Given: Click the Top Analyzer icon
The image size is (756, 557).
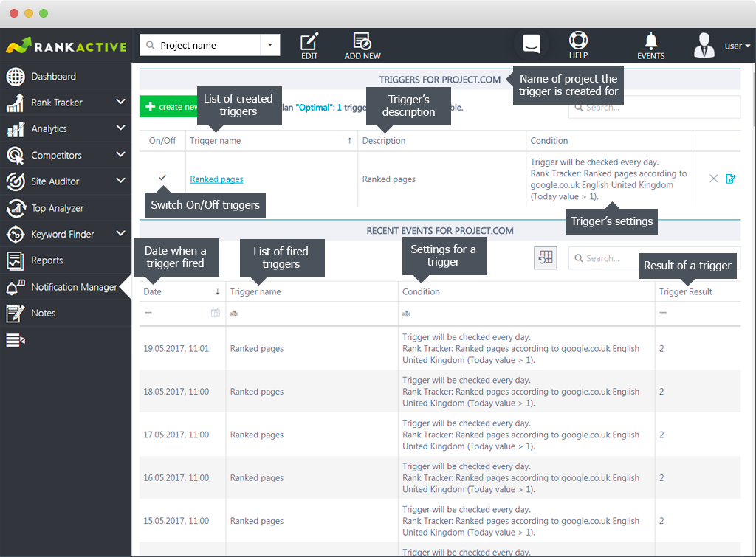Looking at the screenshot, I should point(16,207).
